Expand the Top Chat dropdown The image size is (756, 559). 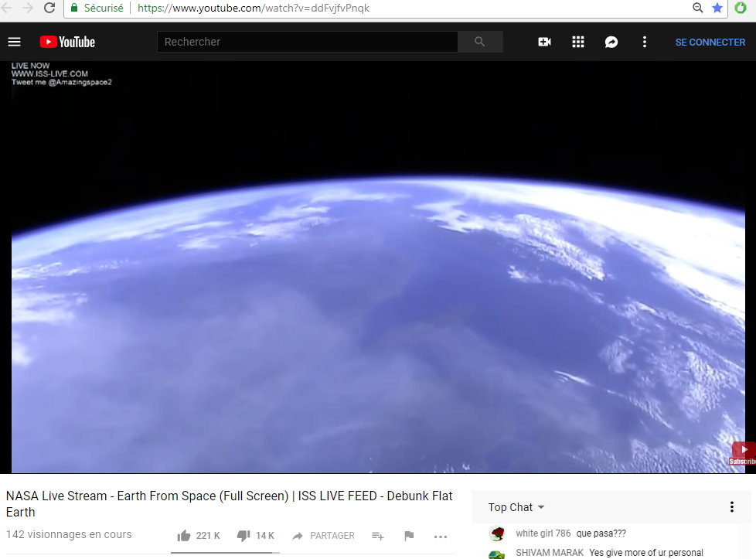[x=516, y=507]
